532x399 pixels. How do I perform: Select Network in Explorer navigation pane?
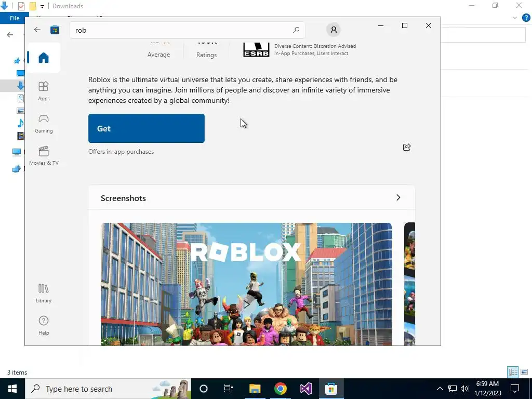[x=17, y=169]
